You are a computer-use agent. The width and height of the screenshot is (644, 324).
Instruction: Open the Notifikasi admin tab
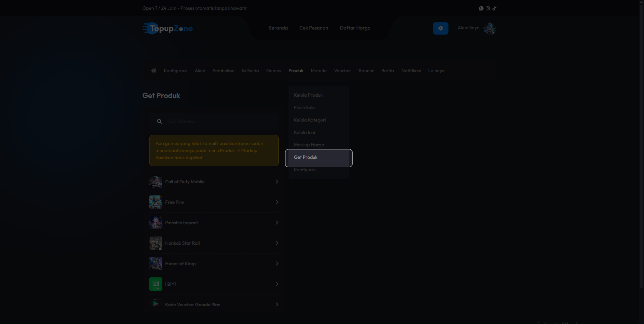tap(411, 71)
